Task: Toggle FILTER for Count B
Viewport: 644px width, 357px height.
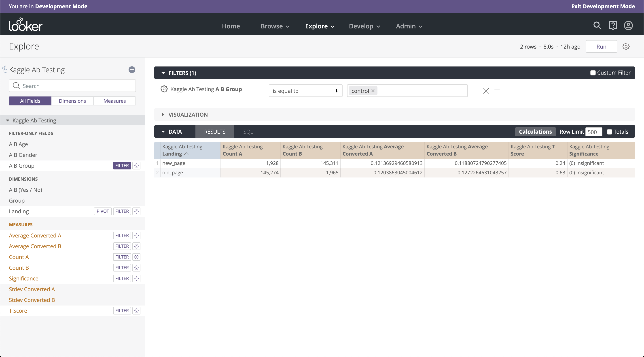Action: [122, 268]
